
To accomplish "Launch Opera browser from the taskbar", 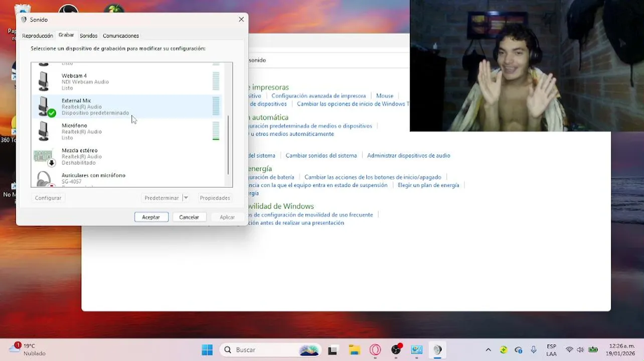I will (375, 350).
